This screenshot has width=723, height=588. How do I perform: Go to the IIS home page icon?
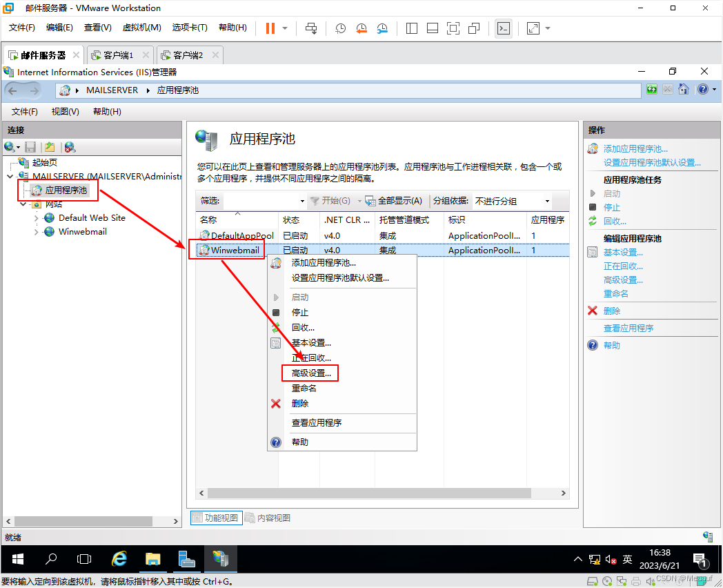point(684,90)
